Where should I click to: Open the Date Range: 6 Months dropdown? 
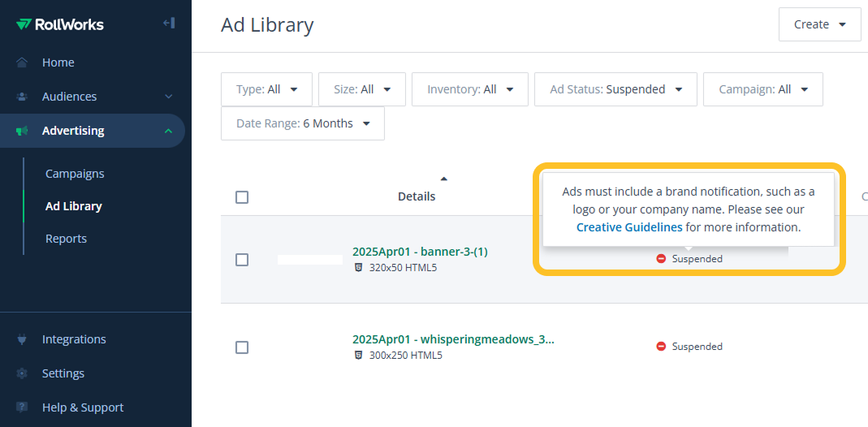(x=303, y=123)
